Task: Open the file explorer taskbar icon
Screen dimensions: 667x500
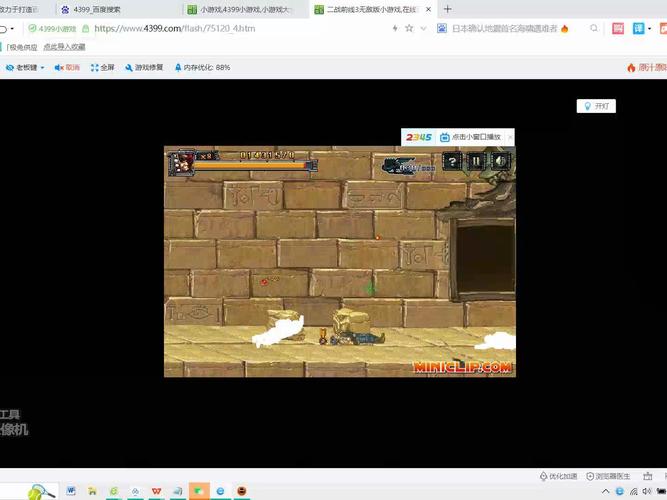Action: point(92,491)
